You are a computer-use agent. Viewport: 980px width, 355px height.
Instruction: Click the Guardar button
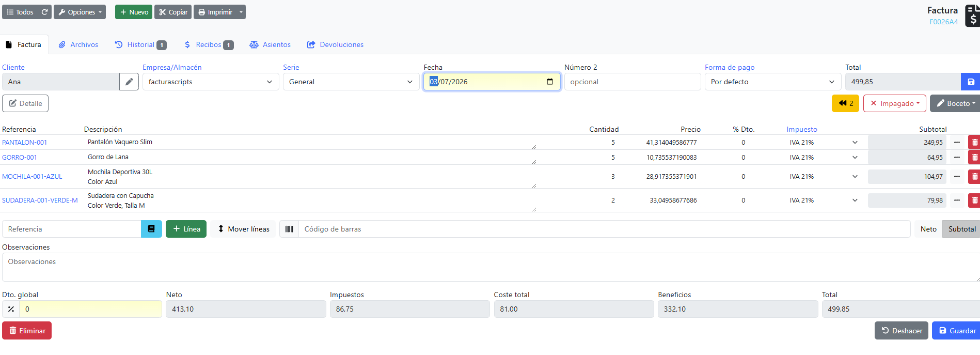coord(957,331)
